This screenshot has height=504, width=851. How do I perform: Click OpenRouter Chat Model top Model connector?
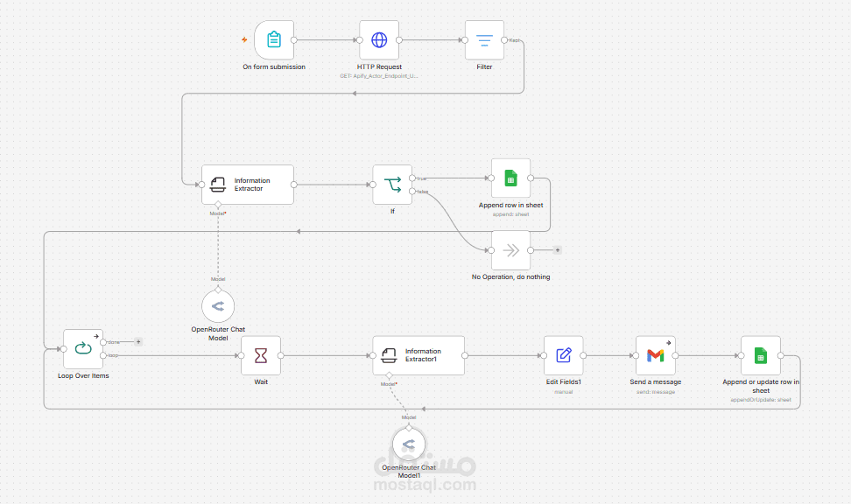pyautogui.click(x=218, y=290)
